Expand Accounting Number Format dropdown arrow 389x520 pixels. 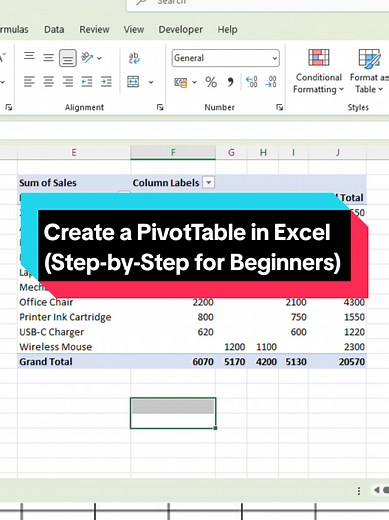click(x=194, y=82)
